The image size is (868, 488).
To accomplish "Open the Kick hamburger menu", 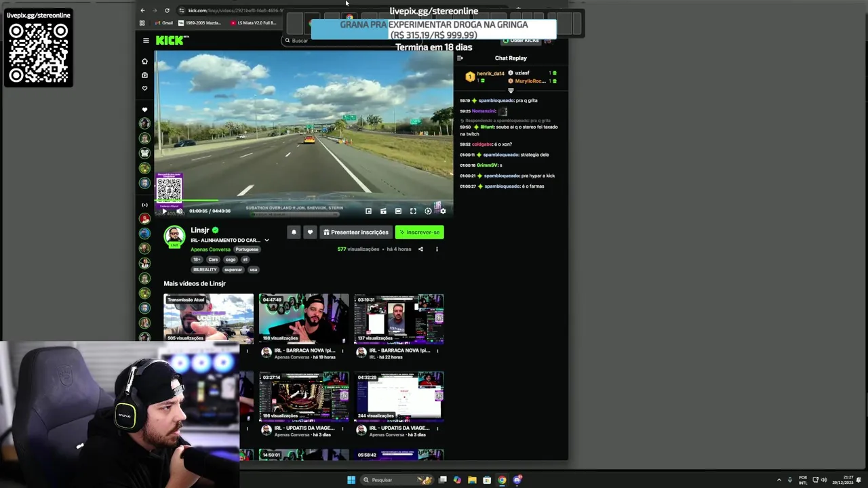I will point(146,41).
